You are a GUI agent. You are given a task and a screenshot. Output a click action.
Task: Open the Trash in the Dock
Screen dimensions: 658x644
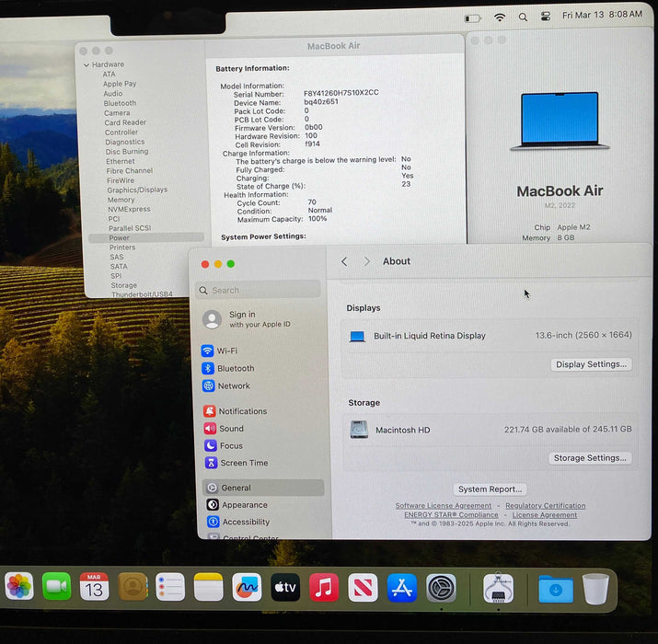pos(595,589)
